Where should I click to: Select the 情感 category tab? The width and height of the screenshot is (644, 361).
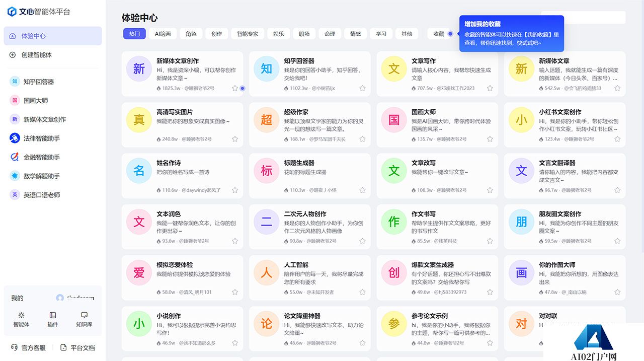[355, 34]
